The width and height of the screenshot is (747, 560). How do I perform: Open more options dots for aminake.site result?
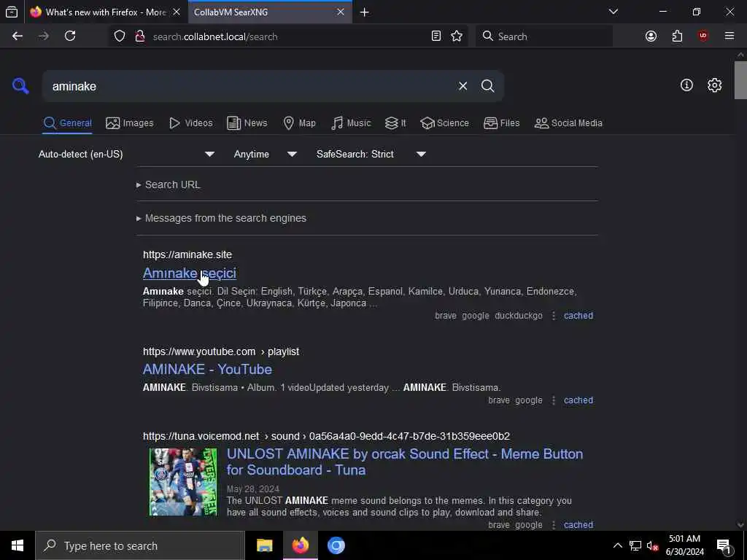(554, 316)
